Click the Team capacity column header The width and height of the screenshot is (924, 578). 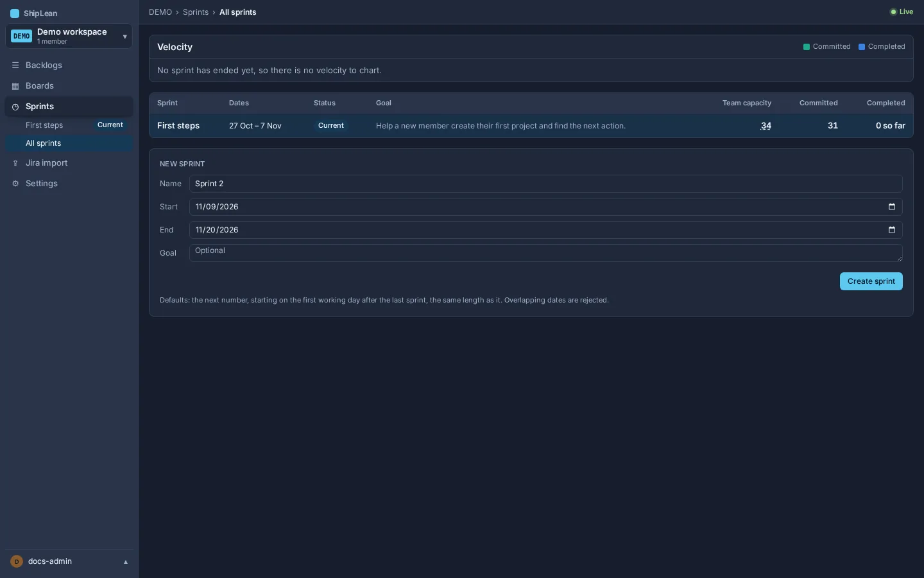(x=747, y=103)
